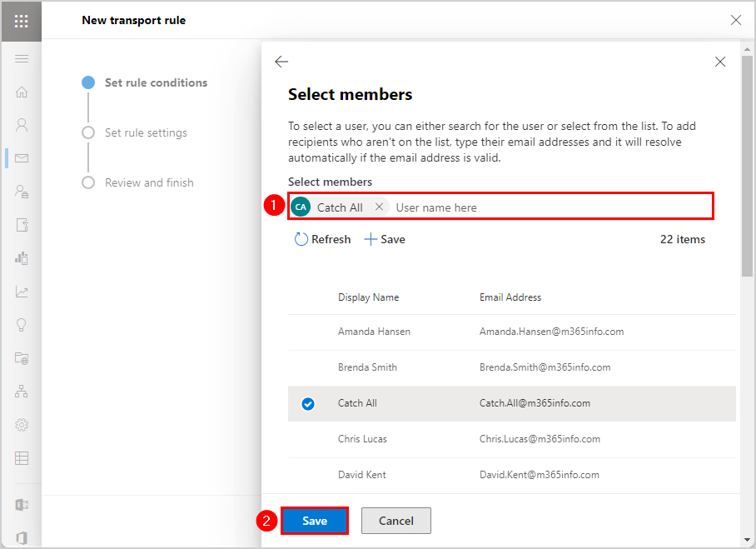This screenshot has height=549, width=756.
Task: Remove Catch All chip with X
Action: 380,207
